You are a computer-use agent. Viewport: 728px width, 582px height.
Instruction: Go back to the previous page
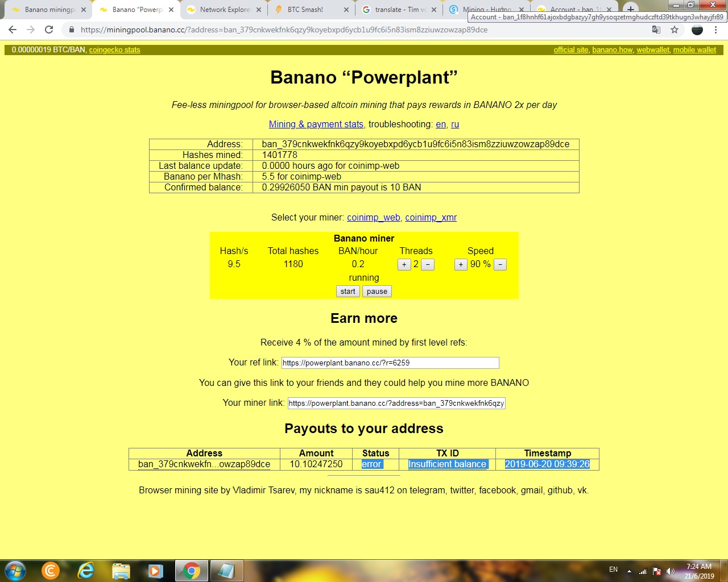coord(13,30)
